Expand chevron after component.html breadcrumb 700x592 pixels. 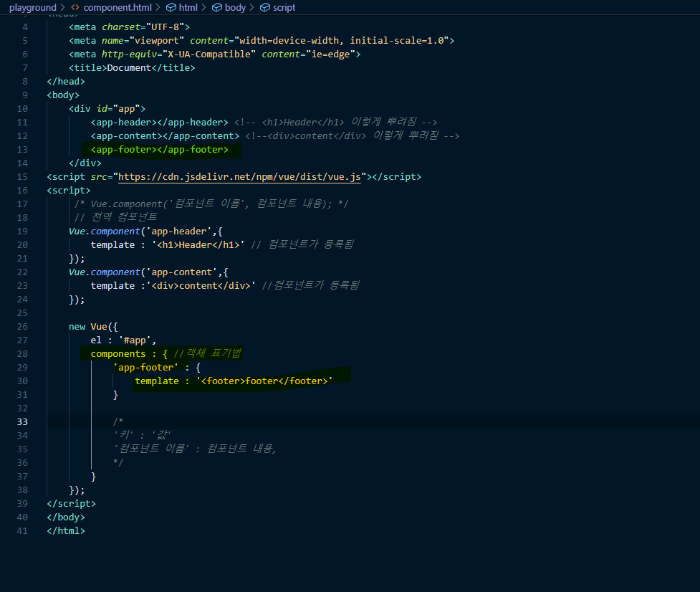(x=158, y=8)
